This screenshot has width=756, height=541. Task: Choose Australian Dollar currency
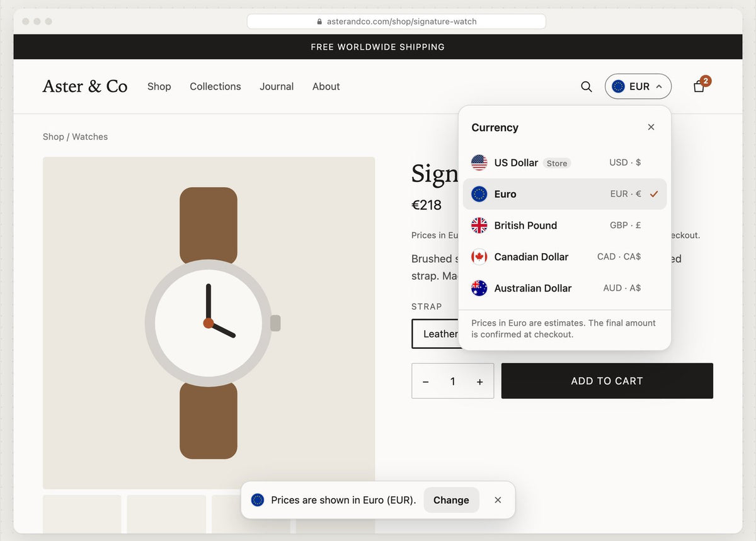pyautogui.click(x=564, y=288)
